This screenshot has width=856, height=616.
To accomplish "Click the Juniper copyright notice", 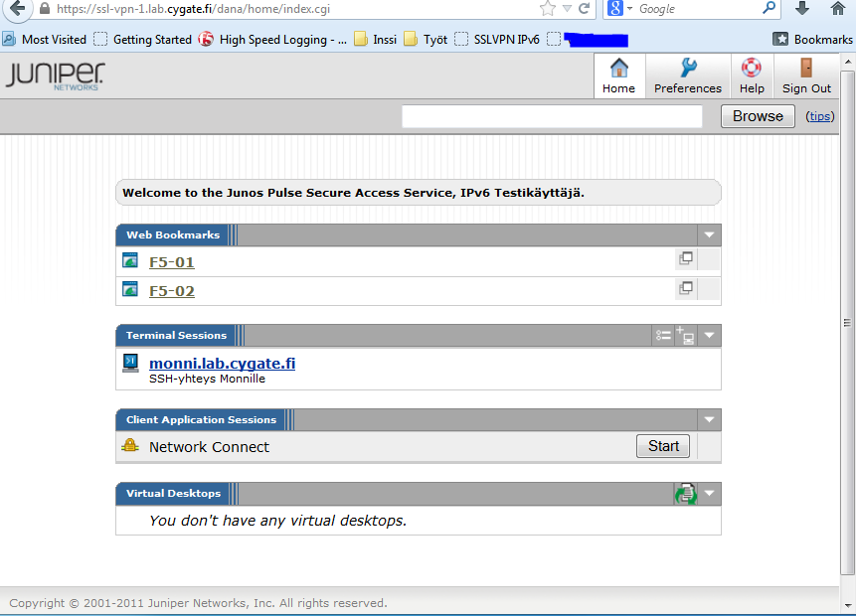I will click(x=198, y=603).
